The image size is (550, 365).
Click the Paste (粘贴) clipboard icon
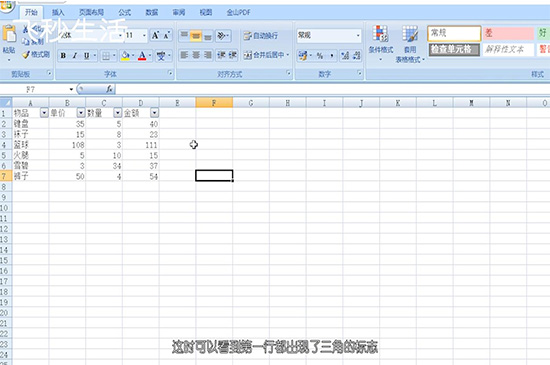[x=9, y=35]
